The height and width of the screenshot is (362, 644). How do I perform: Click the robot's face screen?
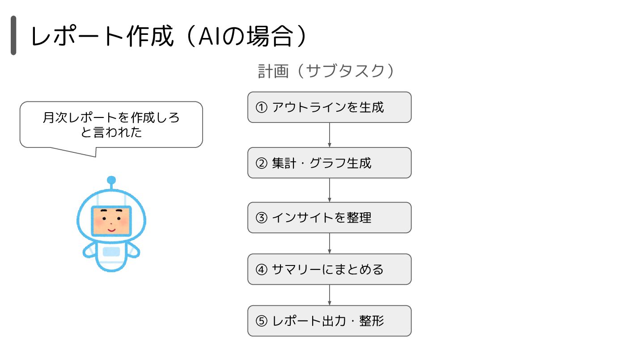[x=111, y=221]
